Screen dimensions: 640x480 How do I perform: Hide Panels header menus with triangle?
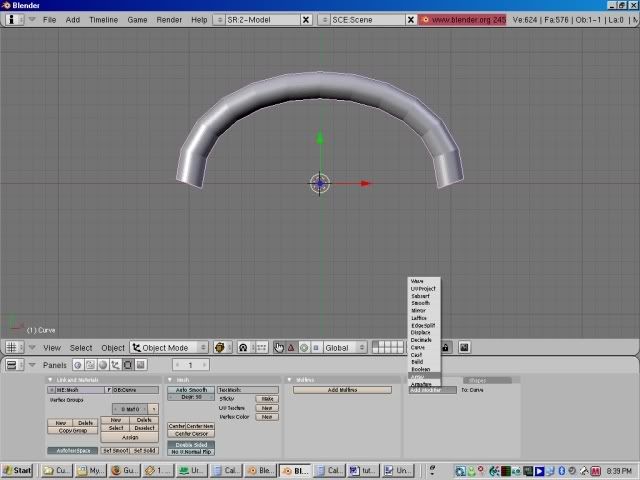[32, 365]
